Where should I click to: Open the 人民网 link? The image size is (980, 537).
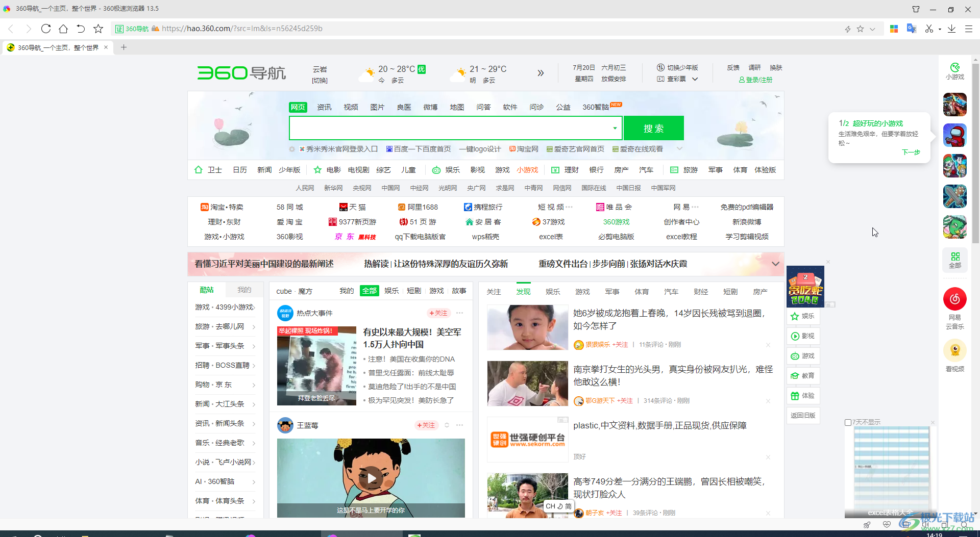[x=305, y=188]
